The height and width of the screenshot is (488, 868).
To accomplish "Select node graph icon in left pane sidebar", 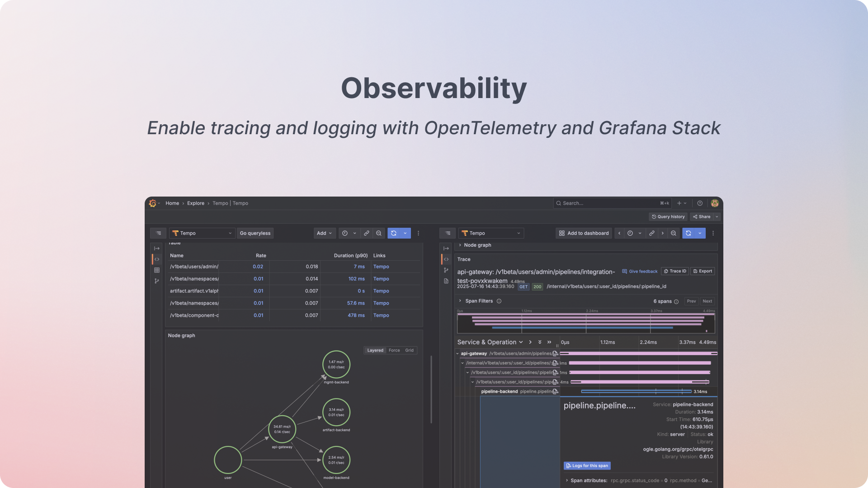I will (x=157, y=281).
